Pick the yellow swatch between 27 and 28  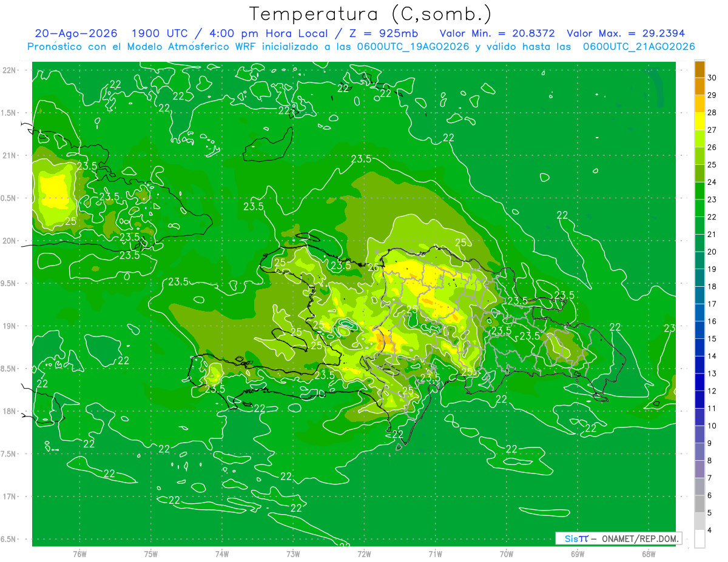(x=699, y=121)
